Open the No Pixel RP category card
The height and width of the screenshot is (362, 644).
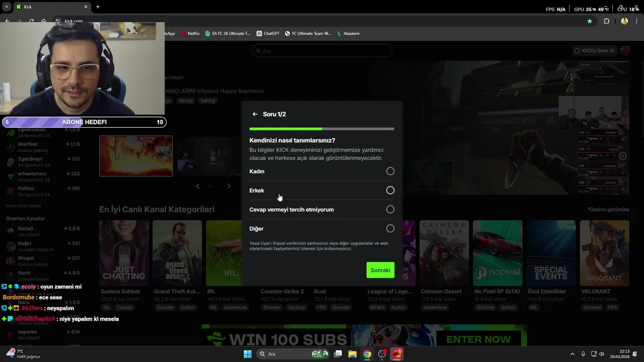pyautogui.click(x=498, y=253)
